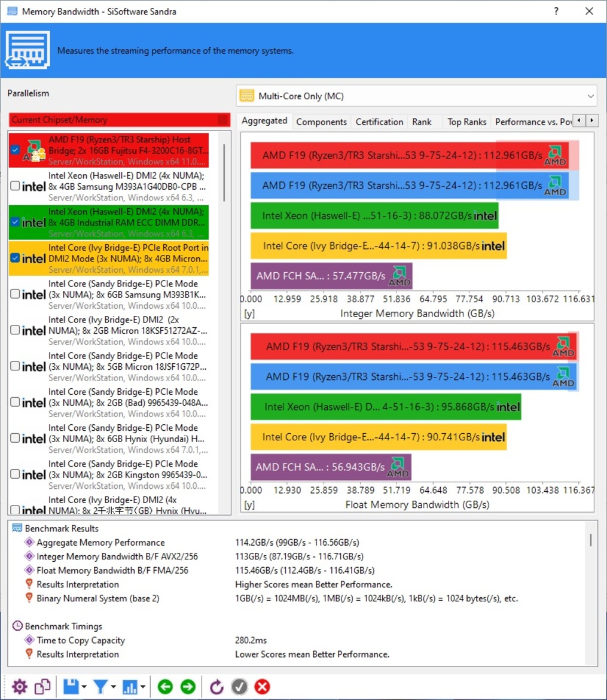
Task: Check Sandy Bridge-E 2GB (Bad) 9965439-048A entry
Action: [x=15, y=402]
